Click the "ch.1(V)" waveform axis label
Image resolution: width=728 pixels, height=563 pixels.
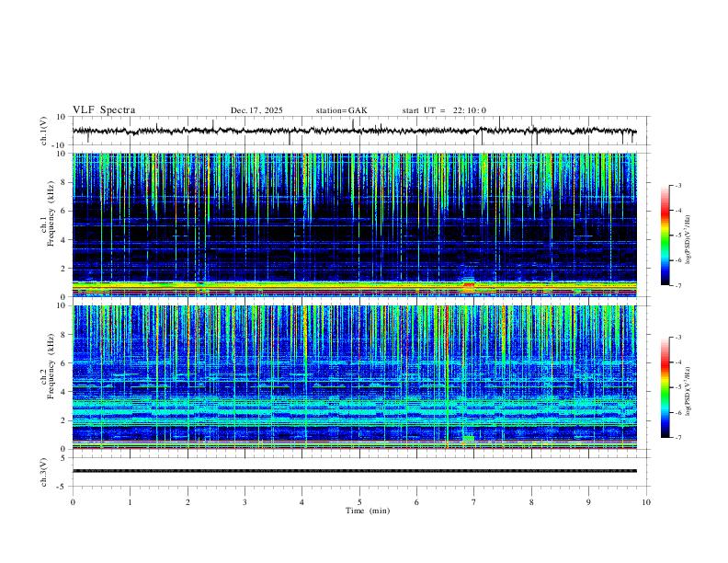(44, 131)
